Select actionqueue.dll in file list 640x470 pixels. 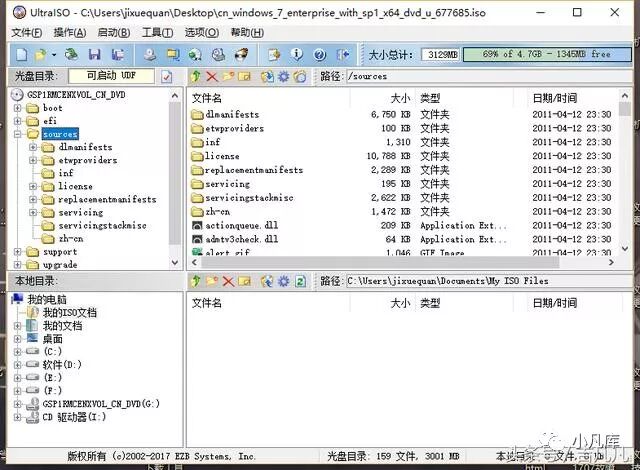(242, 226)
